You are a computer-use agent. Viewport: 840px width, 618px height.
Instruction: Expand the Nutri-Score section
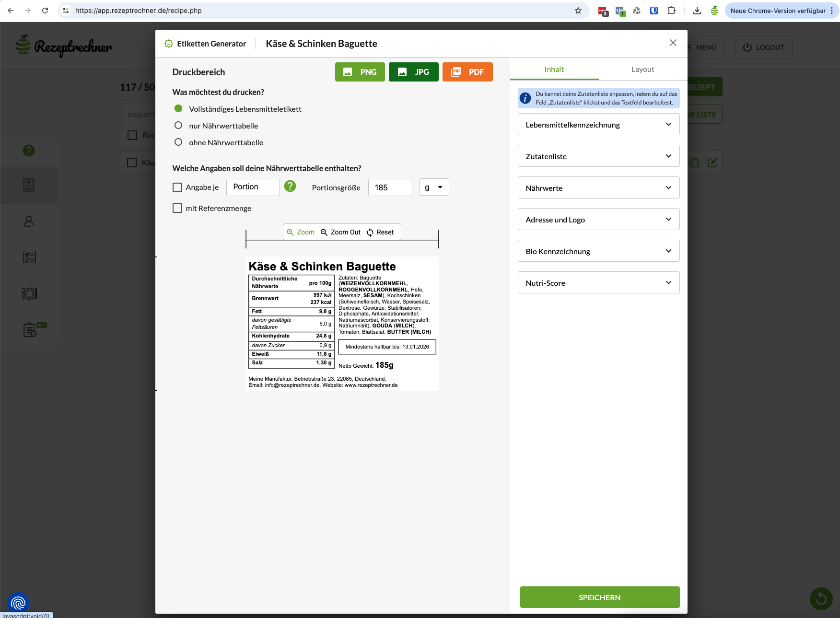[x=598, y=283]
